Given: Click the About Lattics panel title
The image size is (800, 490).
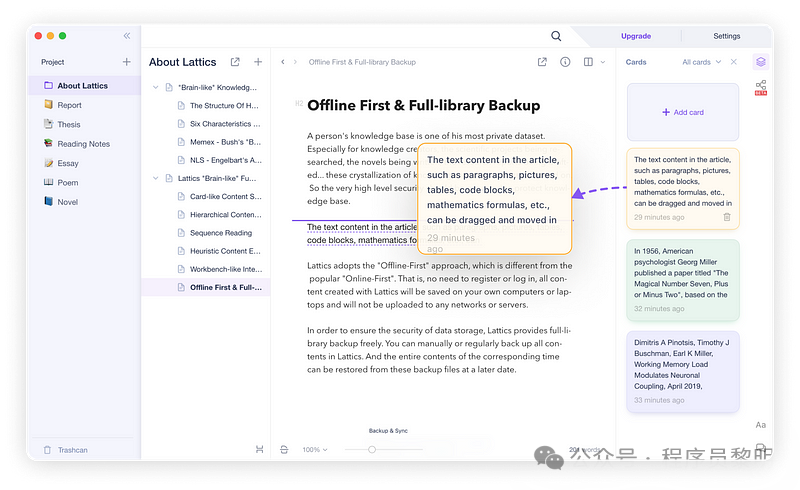Looking at the screenshot, I should point(183,62).
